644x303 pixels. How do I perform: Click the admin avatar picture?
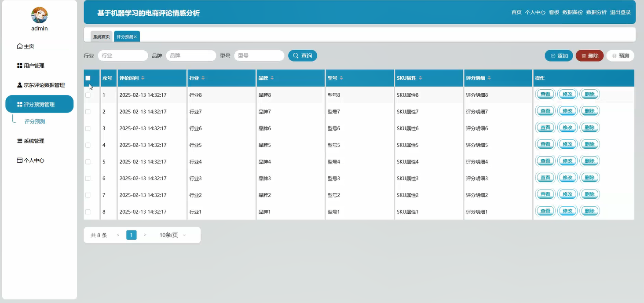[x=40, y=15]
